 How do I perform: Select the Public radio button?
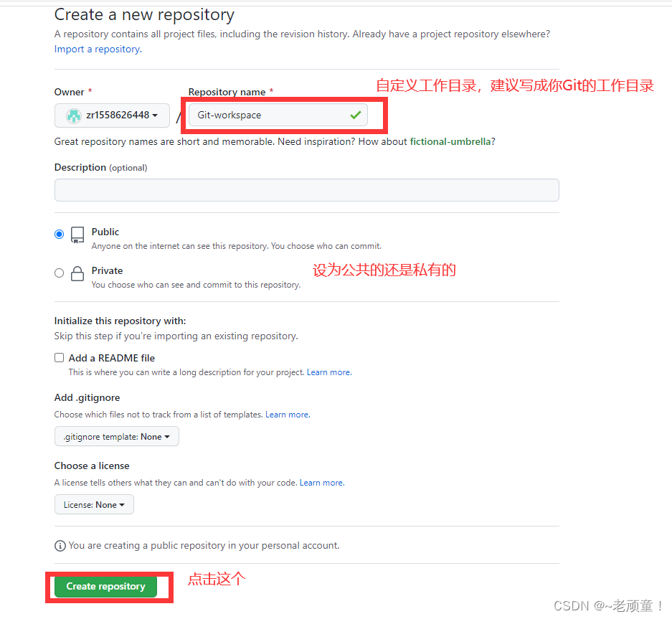(x=59, y=234)
